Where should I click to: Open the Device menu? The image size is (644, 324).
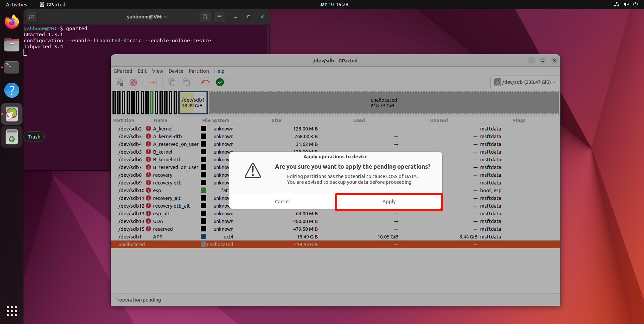176,71
